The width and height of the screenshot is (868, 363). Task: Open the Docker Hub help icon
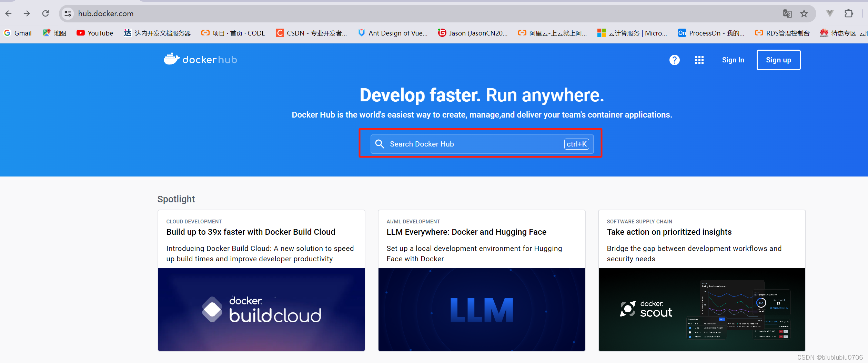pyautogui.click(x=674, y=60)
